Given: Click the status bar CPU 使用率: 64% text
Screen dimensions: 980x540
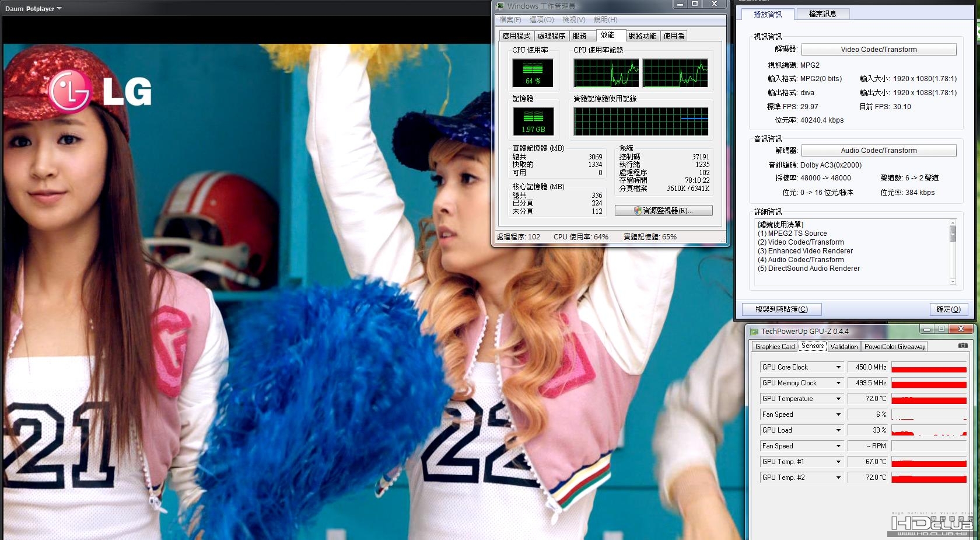Looking at the screenshot, I should [x=581, y=237].
